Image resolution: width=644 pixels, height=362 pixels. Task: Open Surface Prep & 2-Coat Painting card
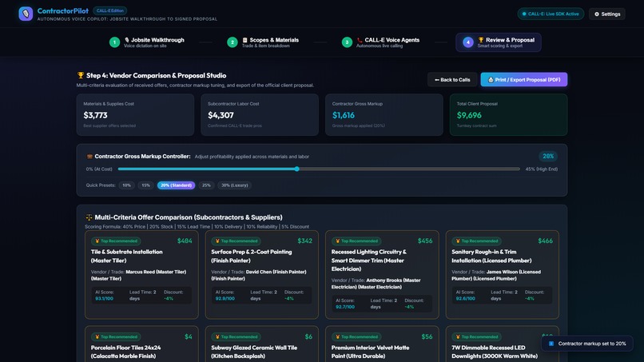pyautogui.click(x=261, y=274)
